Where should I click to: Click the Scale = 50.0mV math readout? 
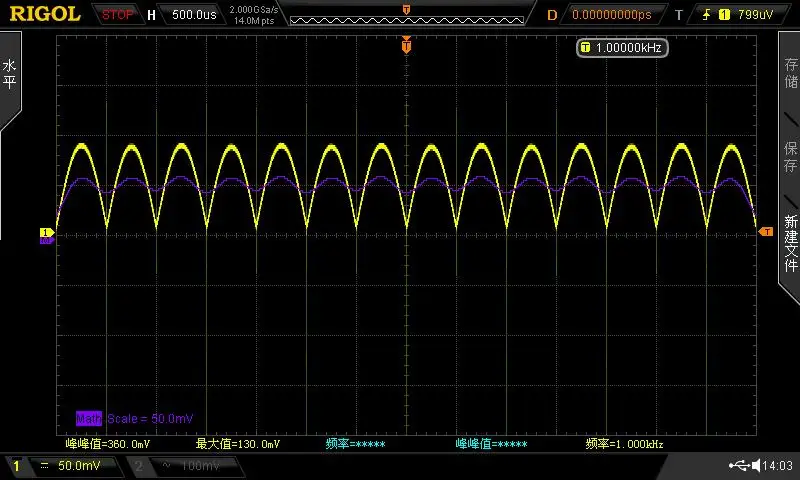click(150, 419)
